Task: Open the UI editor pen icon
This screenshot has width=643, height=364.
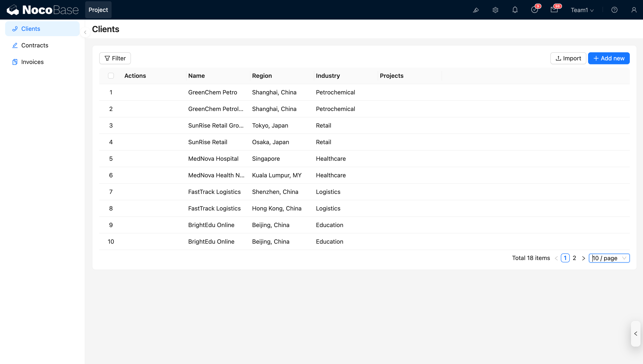Action: (476, 10)
